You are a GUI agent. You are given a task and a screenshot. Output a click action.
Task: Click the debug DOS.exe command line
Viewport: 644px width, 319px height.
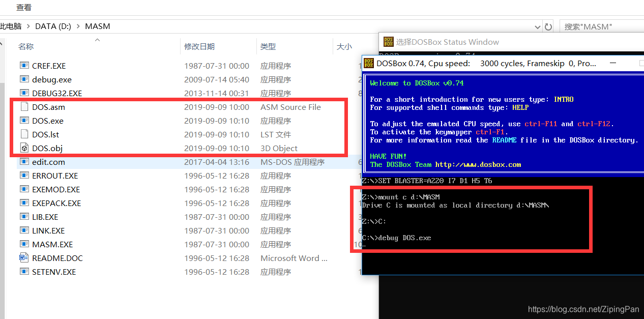(x=397, y=238)
